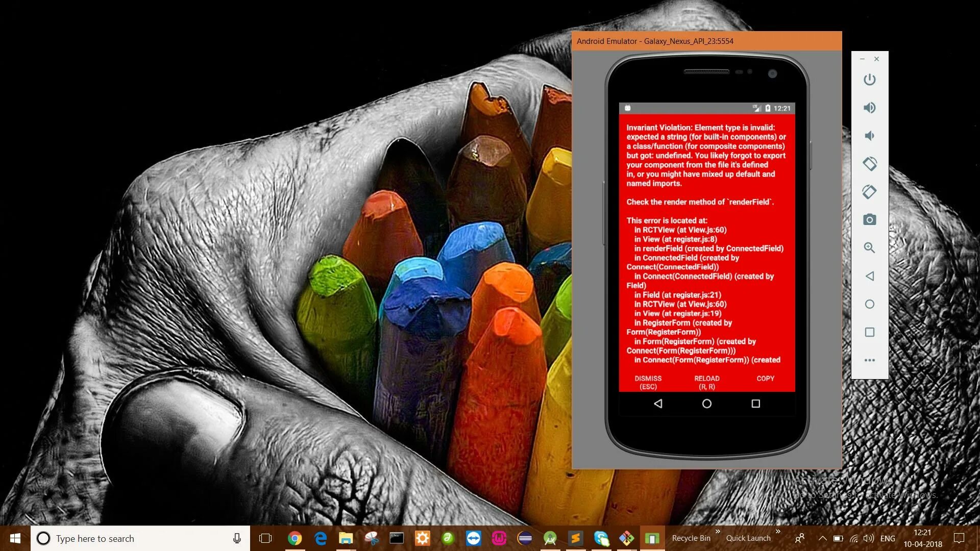Screen dimensions: 980x551
Task: Show hidden system tray icons arrow
Action: click(822, 538)
